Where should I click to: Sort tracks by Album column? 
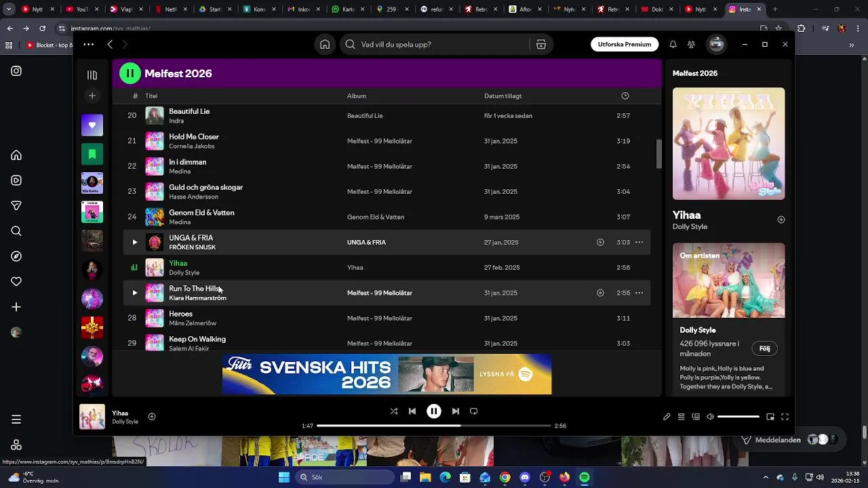[357, 96]
